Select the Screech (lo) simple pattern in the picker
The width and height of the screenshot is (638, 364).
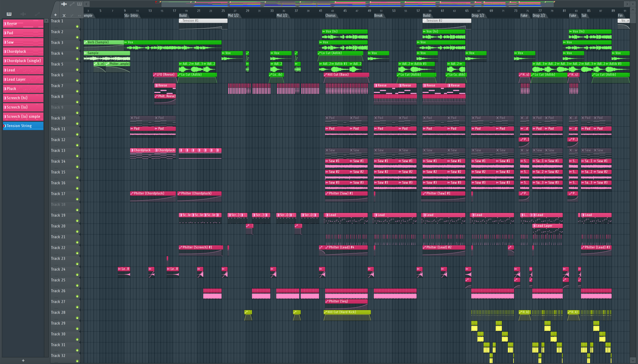[23, 117]
